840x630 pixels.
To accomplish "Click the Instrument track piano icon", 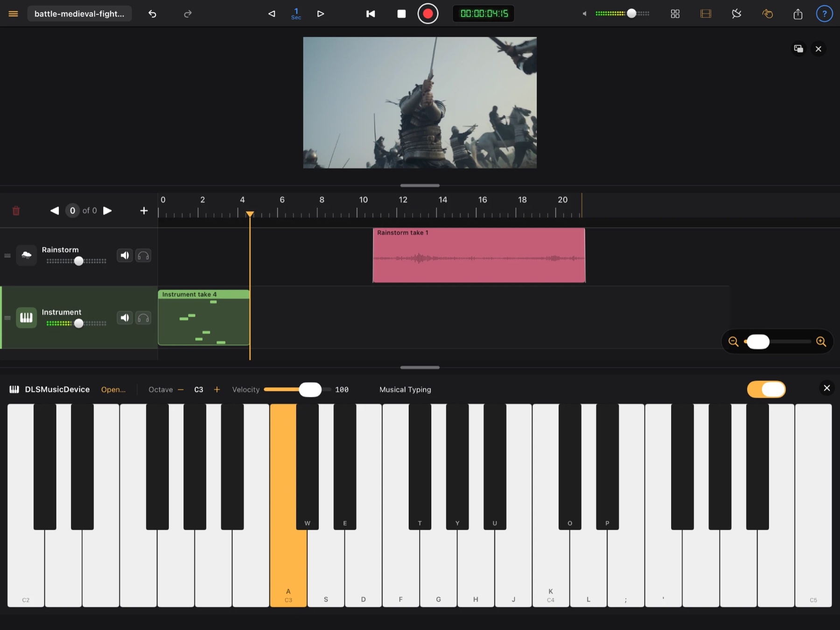I will [x=27, y=318].
